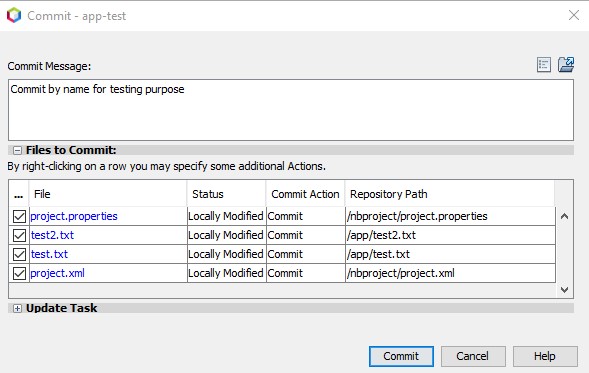
Task: Click the load message template icon
Action: 566,65
